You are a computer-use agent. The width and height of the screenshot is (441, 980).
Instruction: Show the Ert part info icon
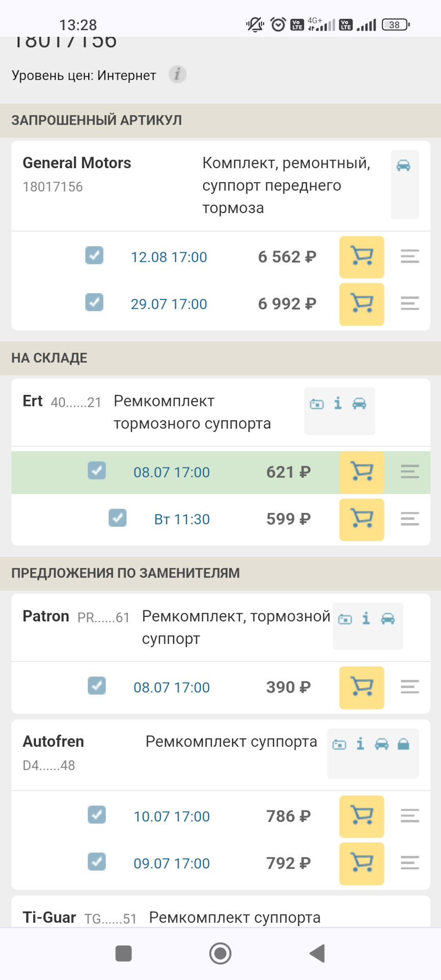click(x=338, y=403)
